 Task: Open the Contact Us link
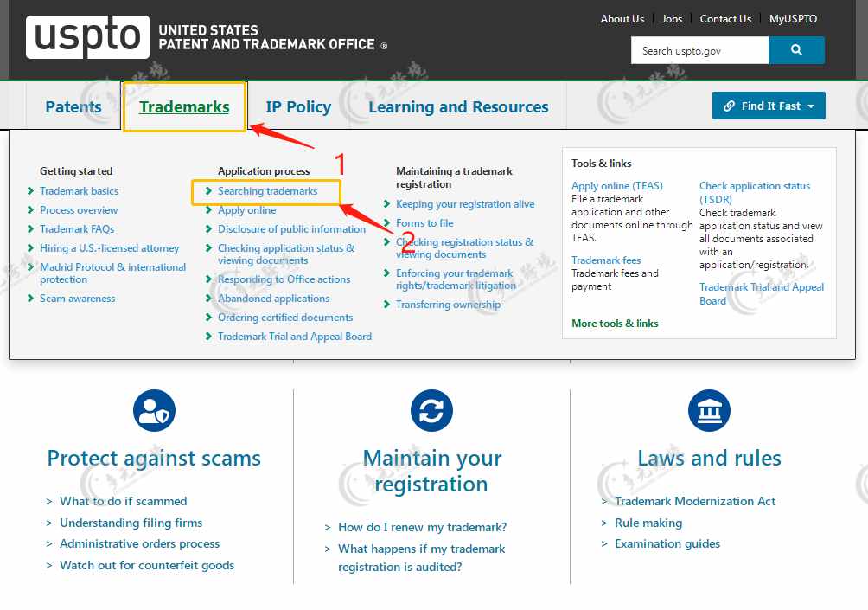[725, 19]
